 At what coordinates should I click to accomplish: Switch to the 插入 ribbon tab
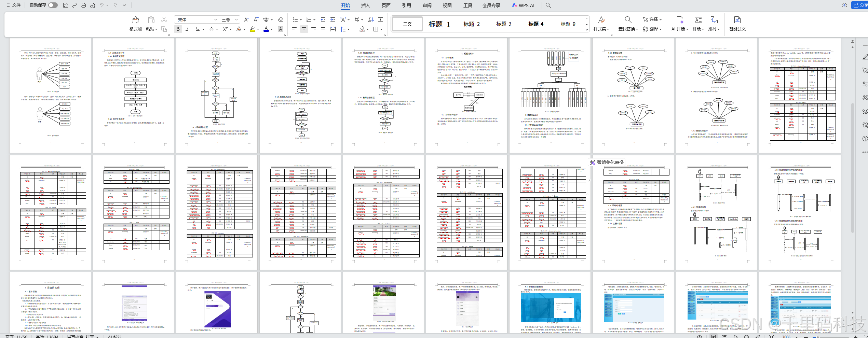click(366, 5)
